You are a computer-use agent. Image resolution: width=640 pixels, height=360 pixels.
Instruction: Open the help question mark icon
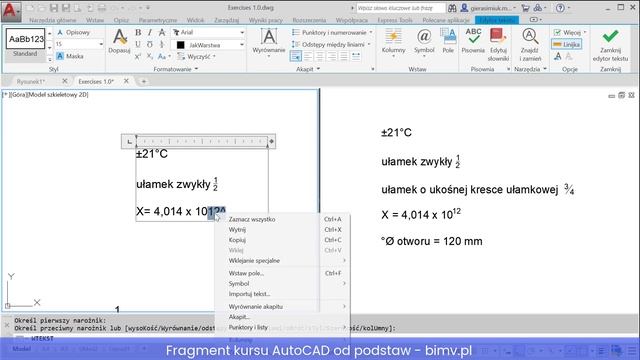[x=560, y=8]
